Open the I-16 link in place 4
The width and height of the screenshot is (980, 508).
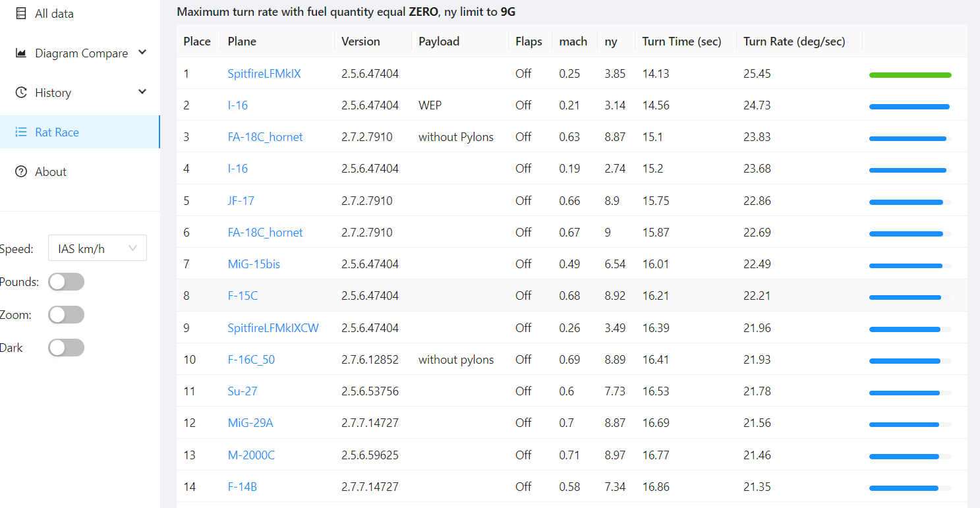(238, 169)
